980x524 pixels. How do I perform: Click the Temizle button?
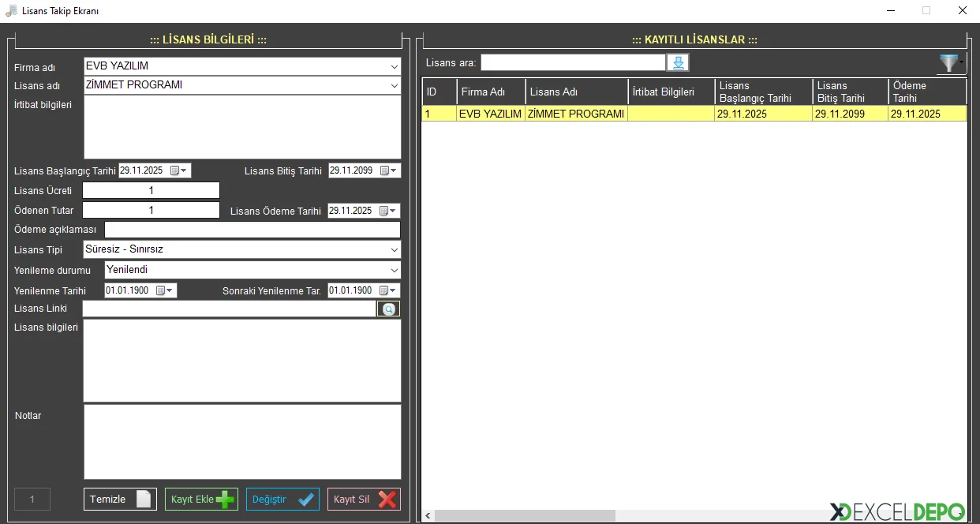(x=120, y=499)
